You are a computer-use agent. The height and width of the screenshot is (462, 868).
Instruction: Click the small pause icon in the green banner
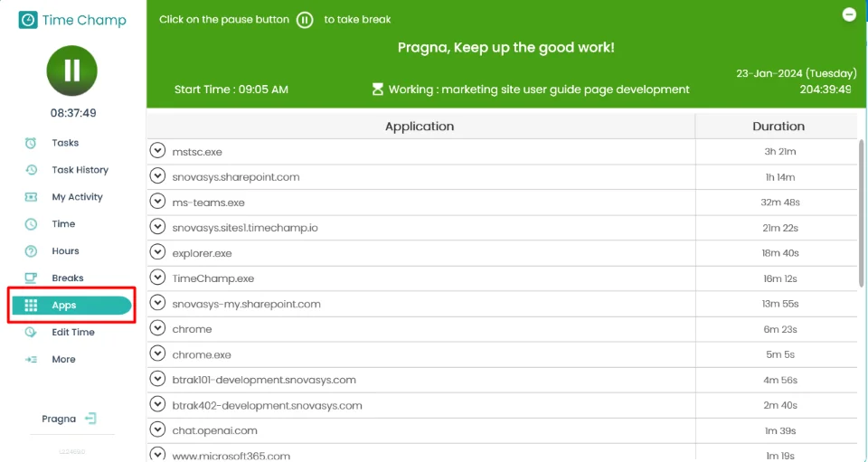(x=305, y=20)
